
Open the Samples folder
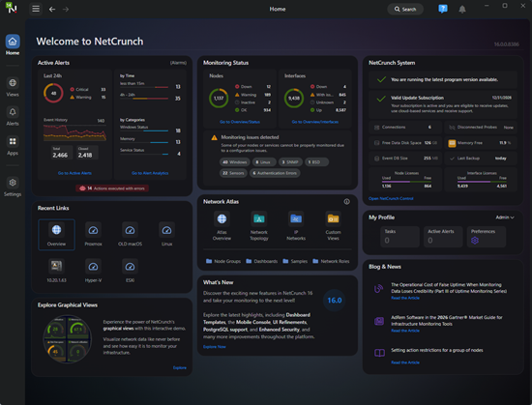pos(295,261)
